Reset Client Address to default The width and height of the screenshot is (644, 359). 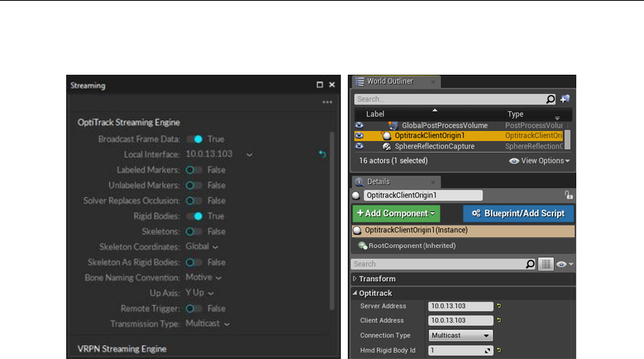[x=499, y=320]
